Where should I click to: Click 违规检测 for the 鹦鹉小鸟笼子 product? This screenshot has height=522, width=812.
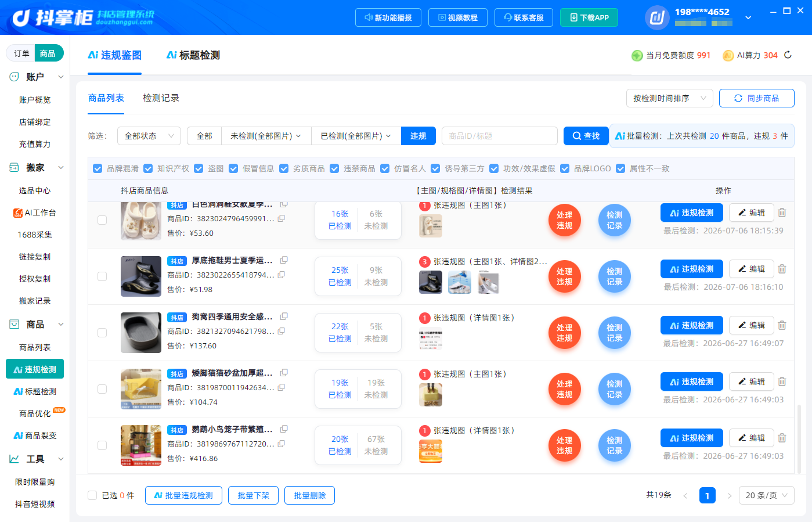(x=692, y=438)
